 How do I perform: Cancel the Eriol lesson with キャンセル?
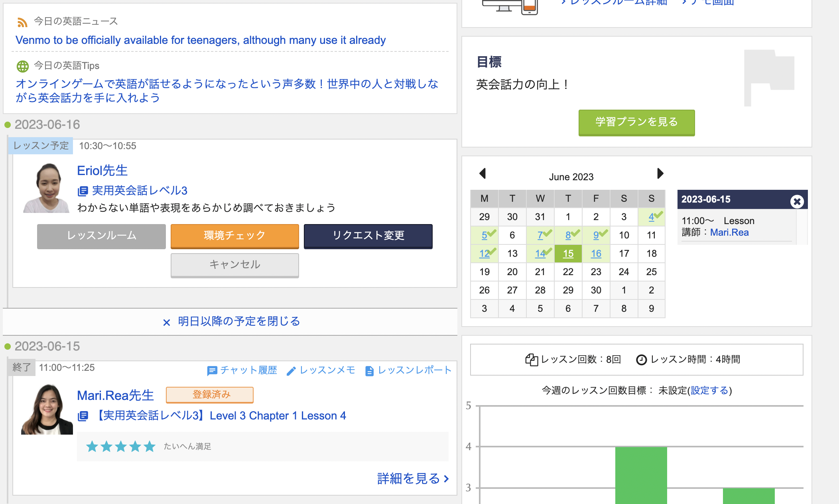(x=234, y=265)
